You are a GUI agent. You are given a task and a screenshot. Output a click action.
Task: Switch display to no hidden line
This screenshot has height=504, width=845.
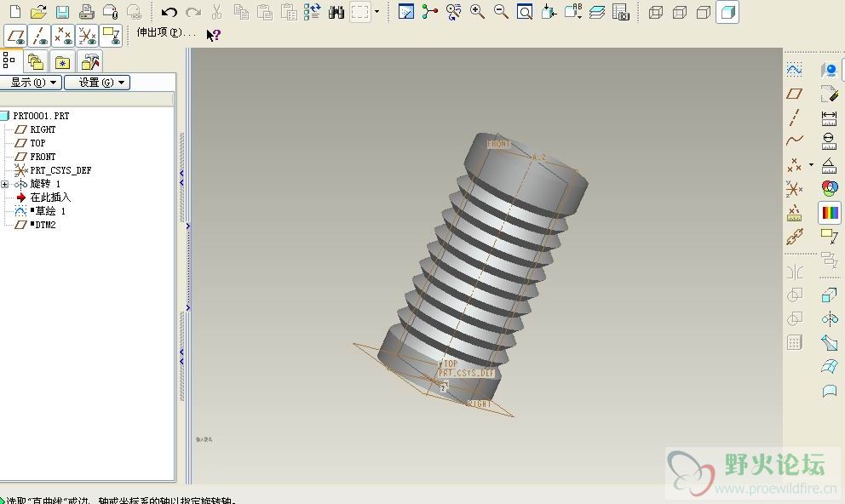tap(704, 12)
